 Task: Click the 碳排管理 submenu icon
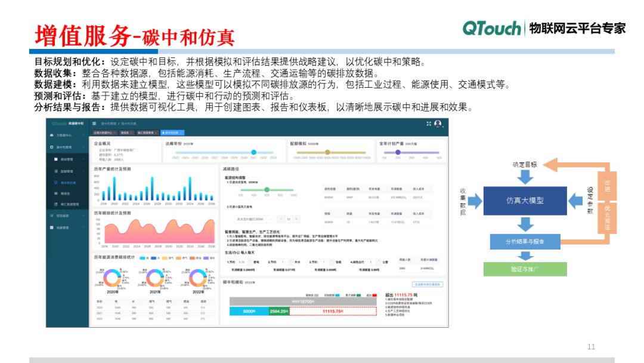[56, 159]
